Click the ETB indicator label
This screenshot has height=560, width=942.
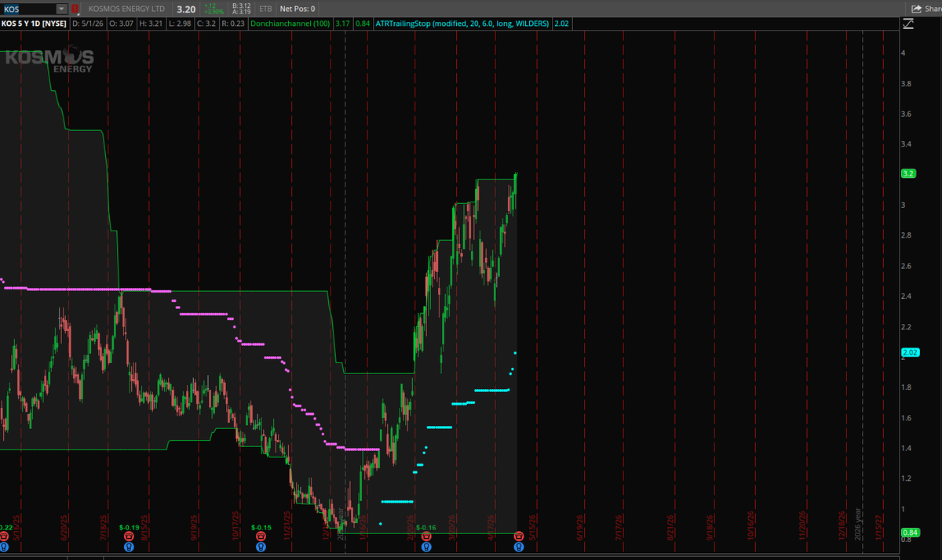click(265, 9)
